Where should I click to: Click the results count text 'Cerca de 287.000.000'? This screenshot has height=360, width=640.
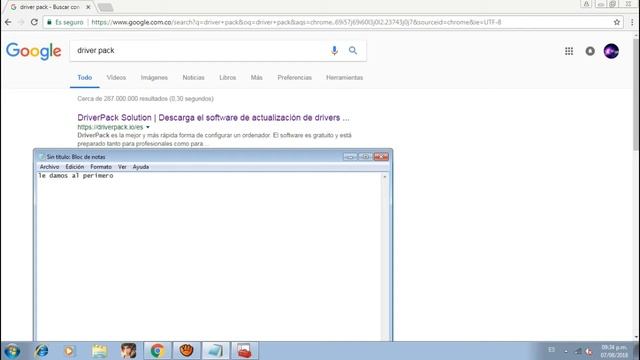[108, 99]
